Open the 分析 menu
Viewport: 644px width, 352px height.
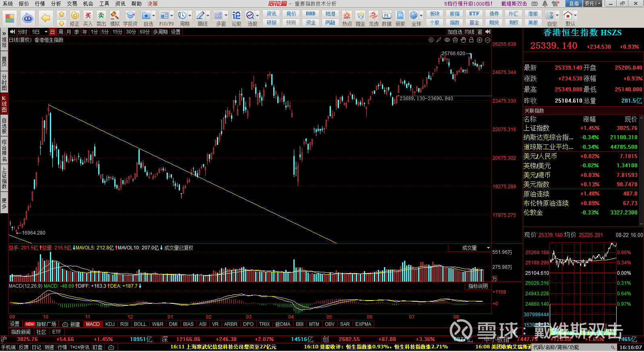(56, 4)
